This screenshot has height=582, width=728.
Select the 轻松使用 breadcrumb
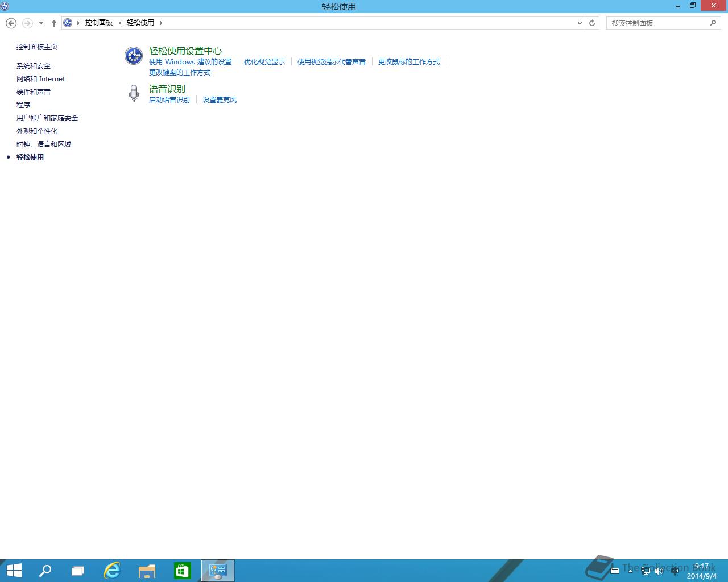click(x=140, y=23)
